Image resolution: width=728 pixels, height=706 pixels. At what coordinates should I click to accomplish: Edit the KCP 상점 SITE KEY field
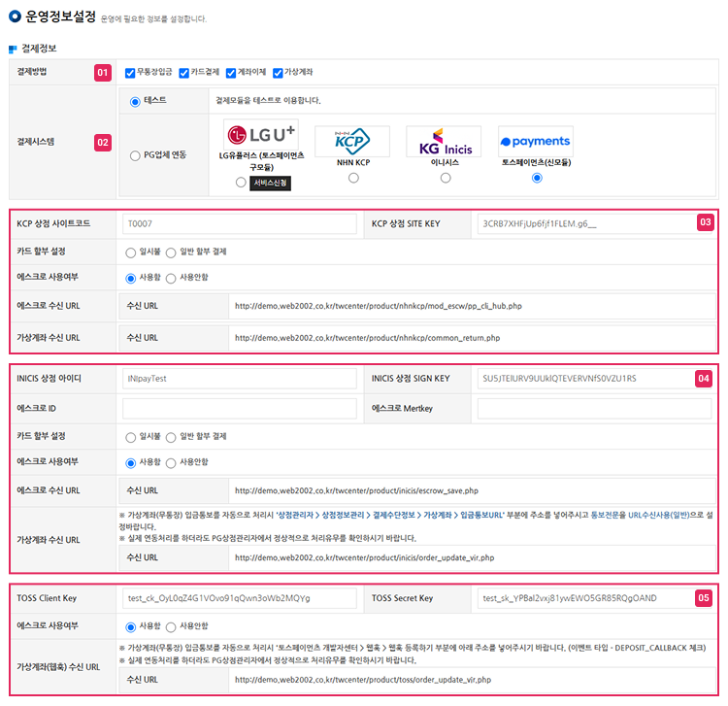click(x=594, y=224)
